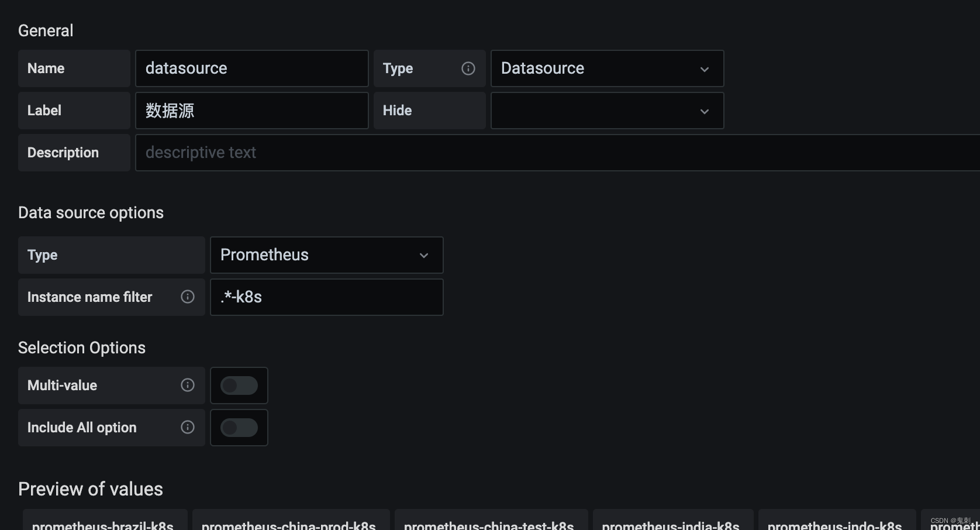Click the chevron on the Hide dropdown

[x=704, y=111]
